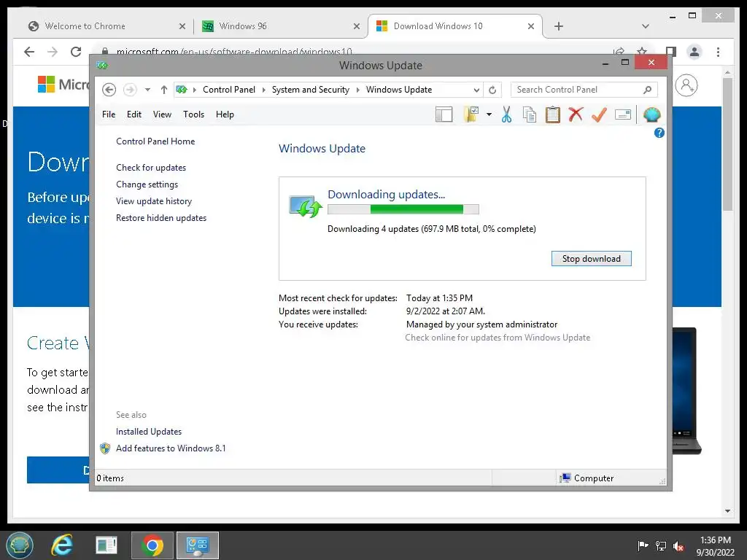The width and height of the screenshot is (747, 560).
Task: Open the Help menu
Action: pyautogui.click(x=225, y=114)
